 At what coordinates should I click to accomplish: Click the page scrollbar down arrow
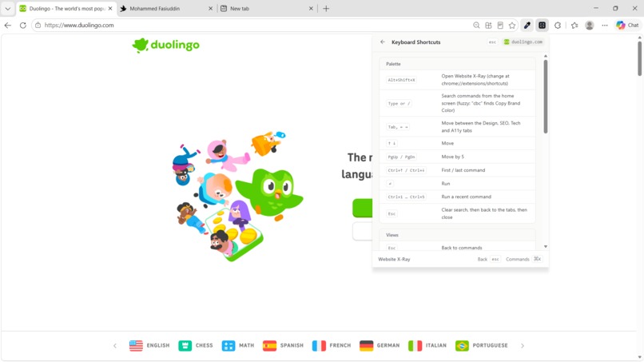click(639, 357)
